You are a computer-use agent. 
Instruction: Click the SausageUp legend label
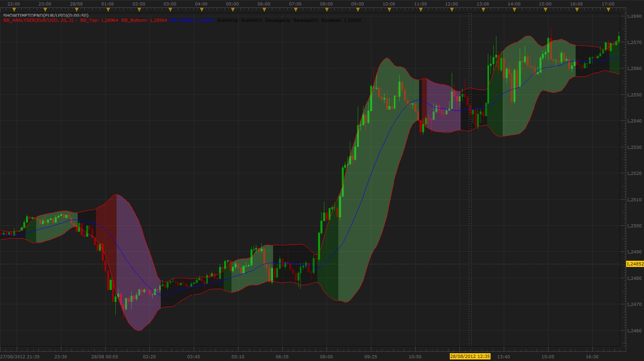pyautogui.click(x=278, y=20)
